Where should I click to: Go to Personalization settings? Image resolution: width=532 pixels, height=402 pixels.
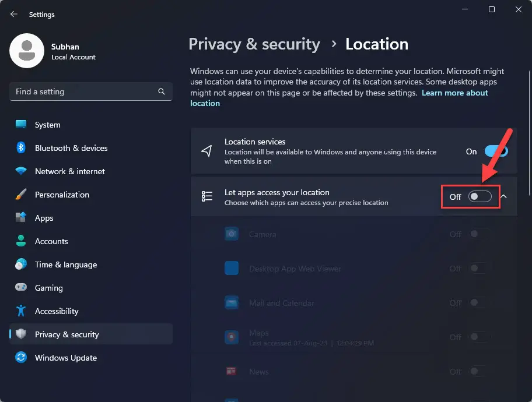91,195
